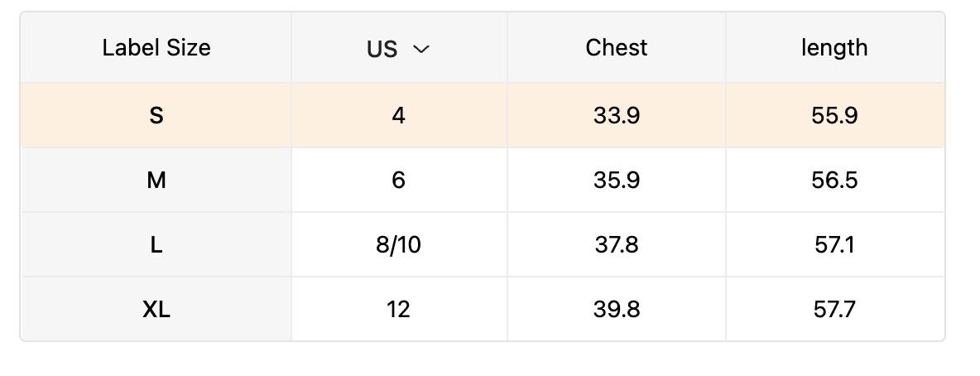The image size is (980, 376).
Task: Click US size 6 cell
Action: point(399,181)
